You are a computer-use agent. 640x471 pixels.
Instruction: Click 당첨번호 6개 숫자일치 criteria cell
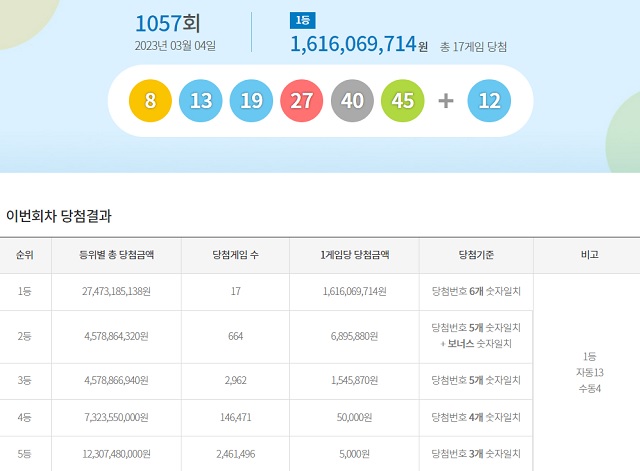pos(476,291)
